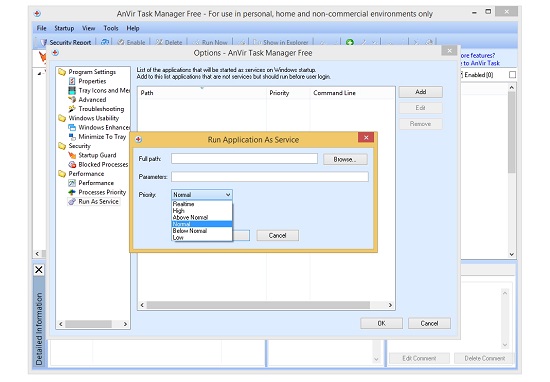Choose Normal in the priority list
Image resolution: width=550 pixels, height=382 pixels.
(x=202, y=224)
